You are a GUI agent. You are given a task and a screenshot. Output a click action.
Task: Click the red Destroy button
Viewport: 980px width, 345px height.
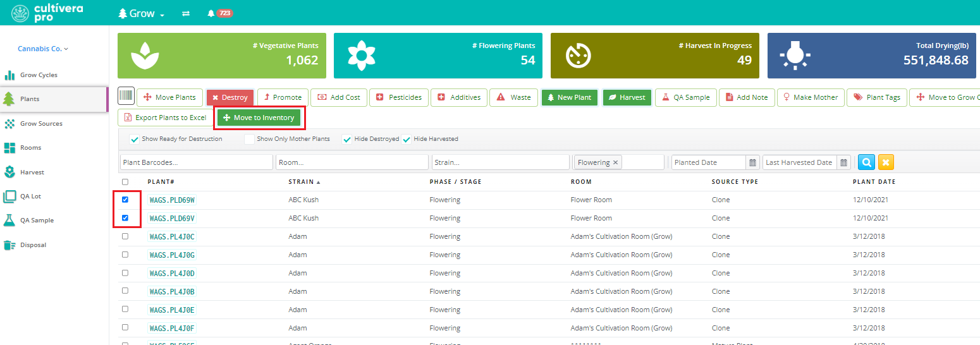[230, 97]
